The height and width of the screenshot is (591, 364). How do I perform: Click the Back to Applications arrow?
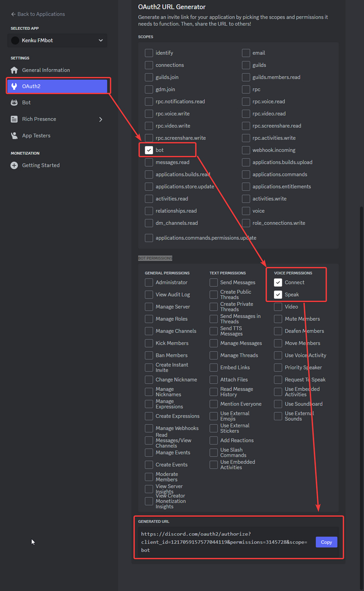click(x=14, y=14)
